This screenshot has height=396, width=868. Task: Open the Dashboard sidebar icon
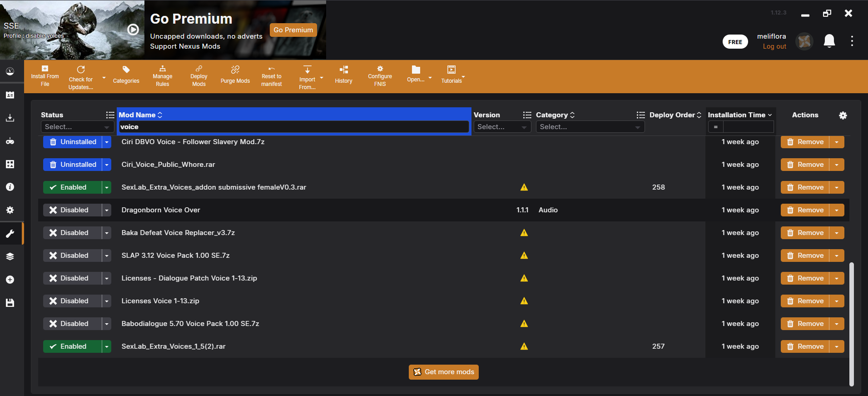[10, 72]
